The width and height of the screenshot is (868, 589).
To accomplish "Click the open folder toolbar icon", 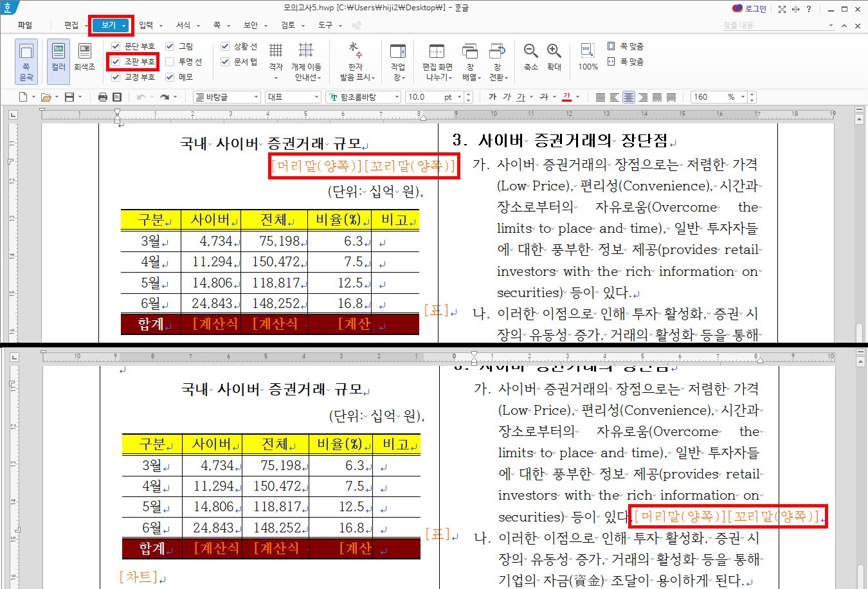I will [46, 97].
